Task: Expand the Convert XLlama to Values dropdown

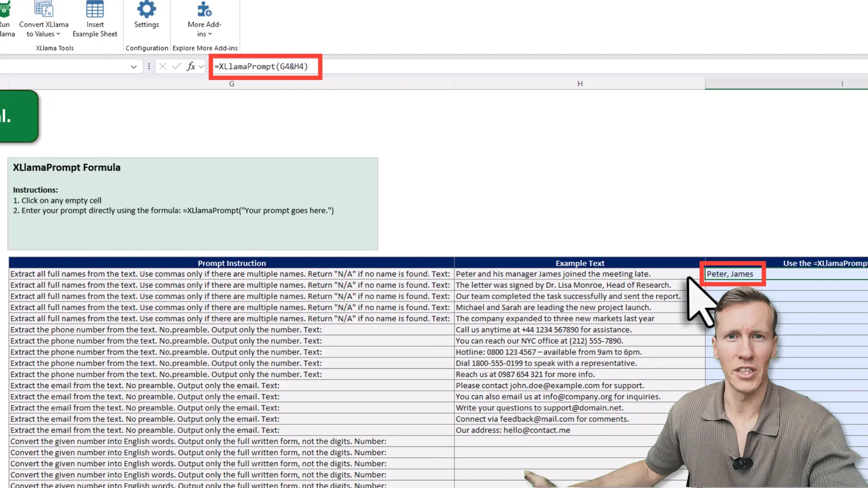Action: pos(58,34)
